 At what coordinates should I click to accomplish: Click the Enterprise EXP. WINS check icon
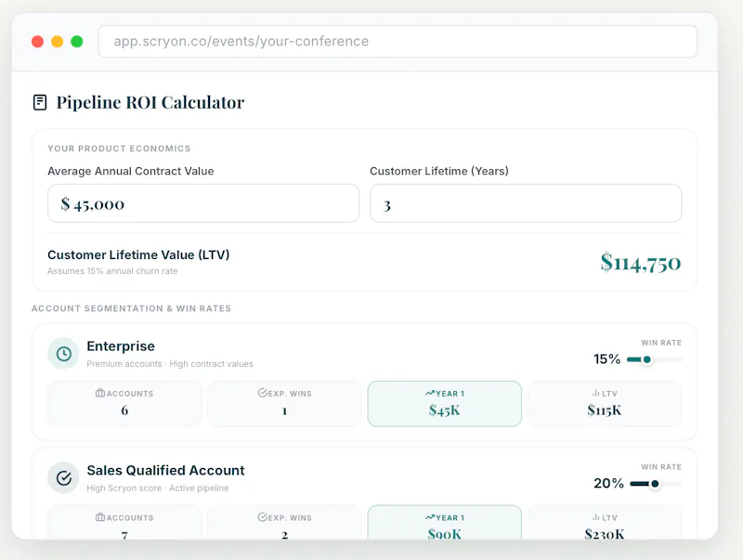click(262, 393)
